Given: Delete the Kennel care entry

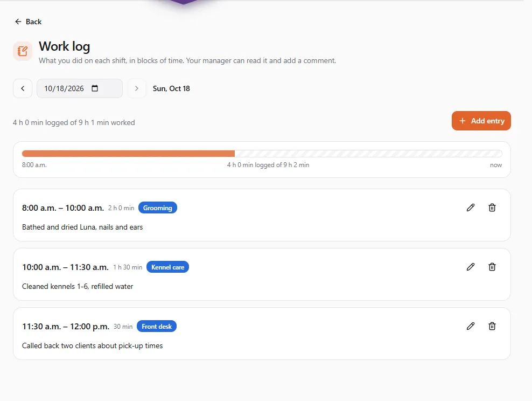Looking at the screenshot, I should [492, 267].
